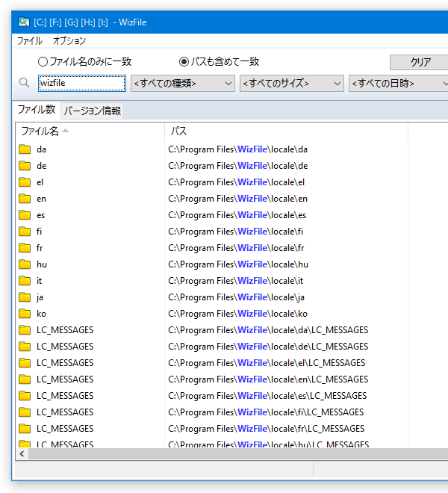Click path ending locale\da\LC_MESSAGES
The width and height of the screenshot is (448, 493).
268,330
